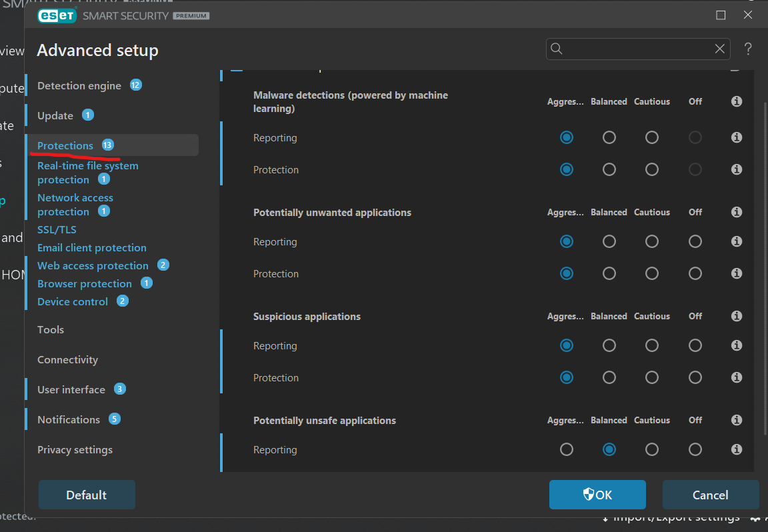
Task: Set Potentially unsafe applications Reporting to Aggressive
Action: 567,449
